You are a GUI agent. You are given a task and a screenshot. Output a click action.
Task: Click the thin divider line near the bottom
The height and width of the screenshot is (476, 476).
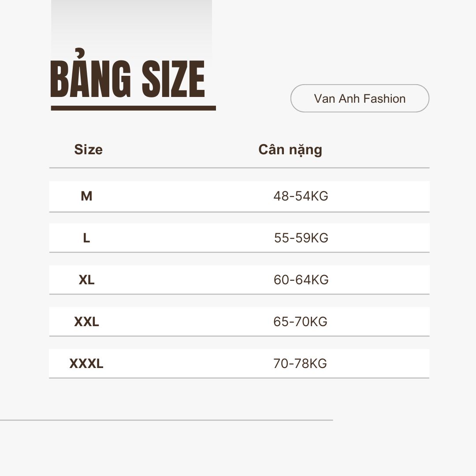(166, 420)
